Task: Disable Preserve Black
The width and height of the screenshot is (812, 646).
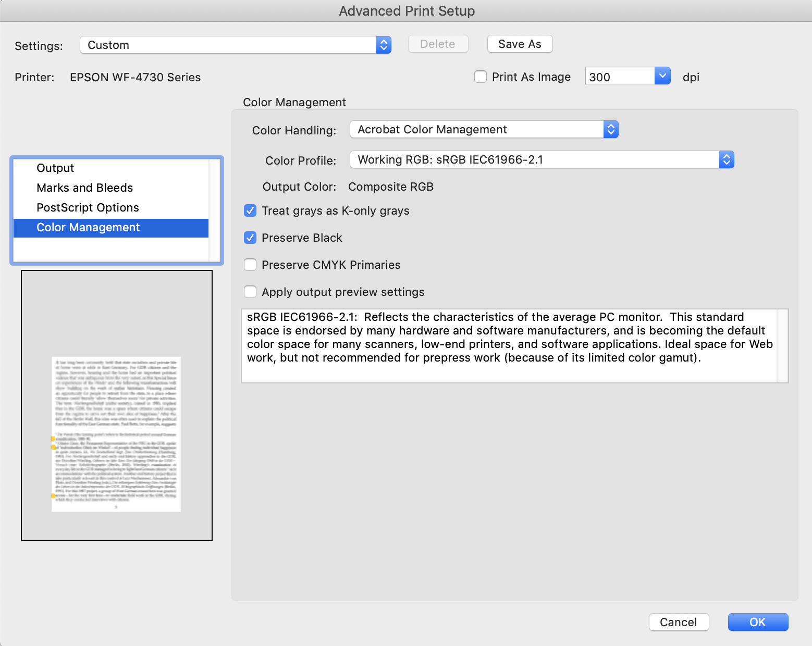Action: coord(250,238)
